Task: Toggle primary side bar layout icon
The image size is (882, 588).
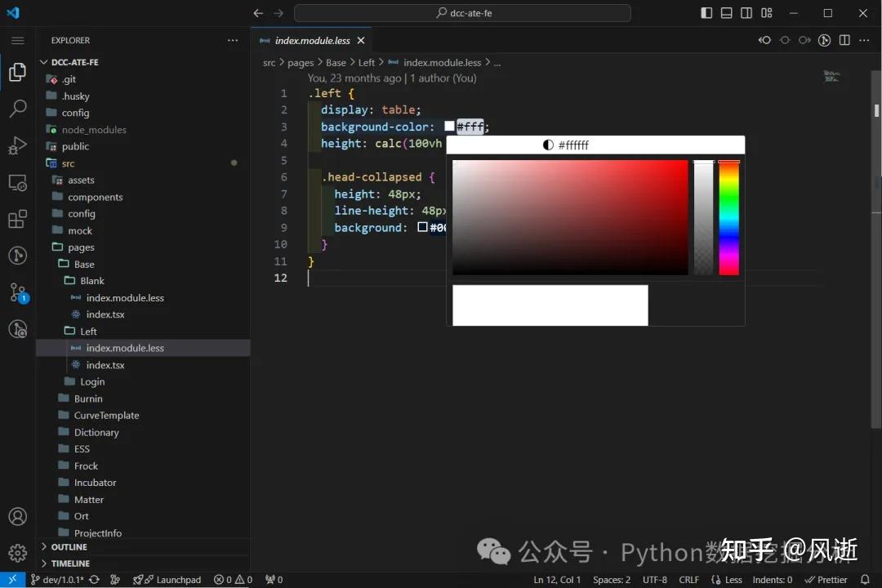Action: [706, 13]
